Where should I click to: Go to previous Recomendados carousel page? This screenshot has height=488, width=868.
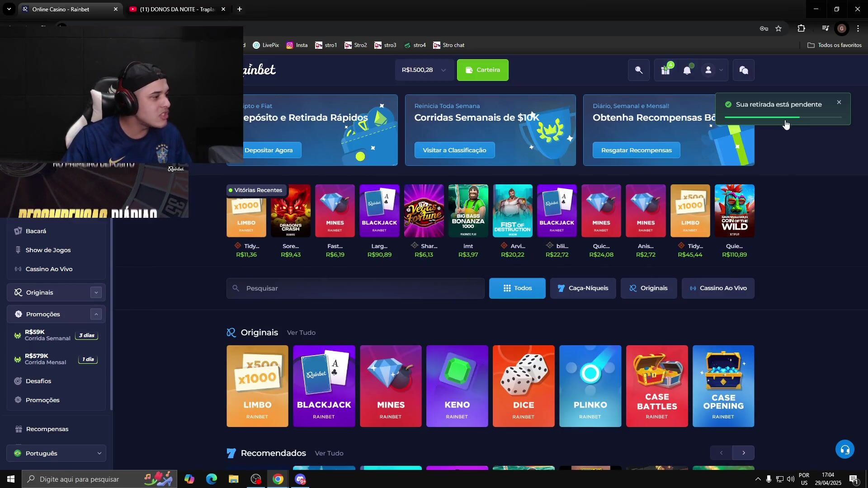[x=721, y=453]
